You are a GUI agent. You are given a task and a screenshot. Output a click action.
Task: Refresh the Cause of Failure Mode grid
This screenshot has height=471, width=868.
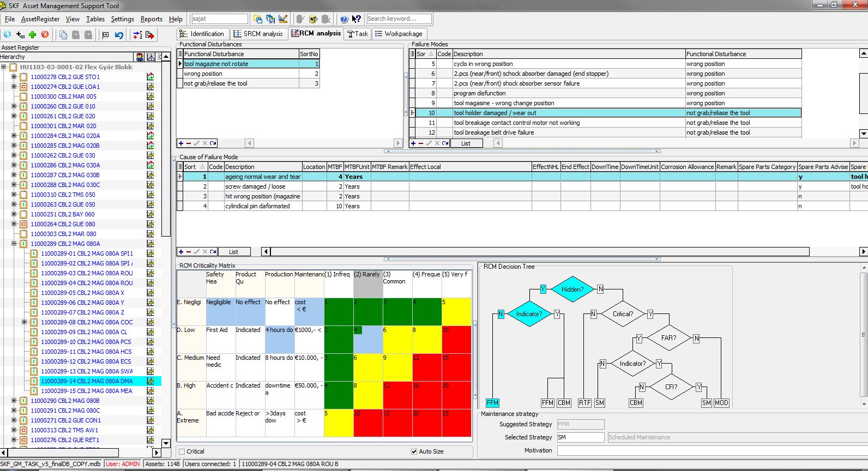[x=213, y=252]
